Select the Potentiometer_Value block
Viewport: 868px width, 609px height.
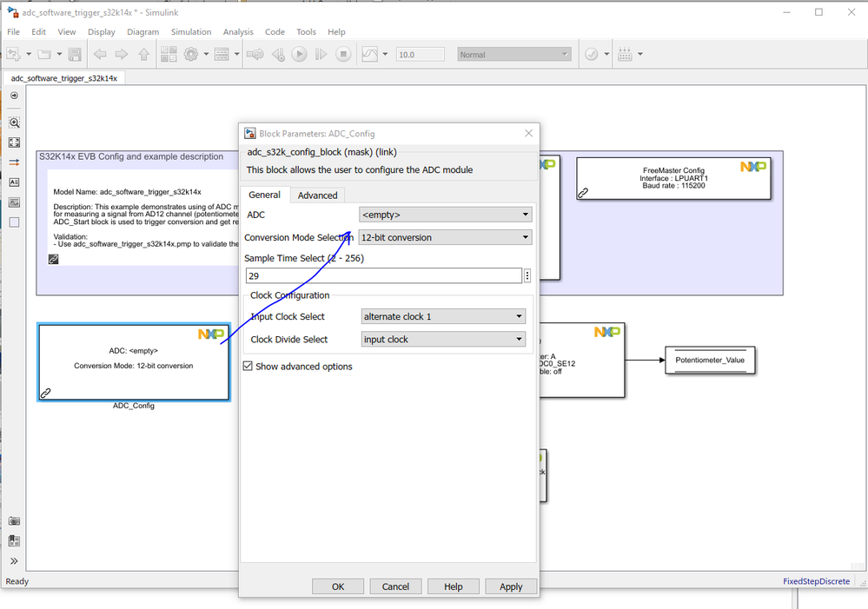(x=710, y=360)
